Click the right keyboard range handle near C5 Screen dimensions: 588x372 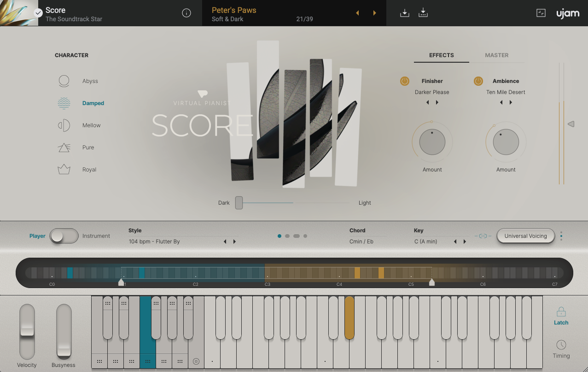pos(432,282)
